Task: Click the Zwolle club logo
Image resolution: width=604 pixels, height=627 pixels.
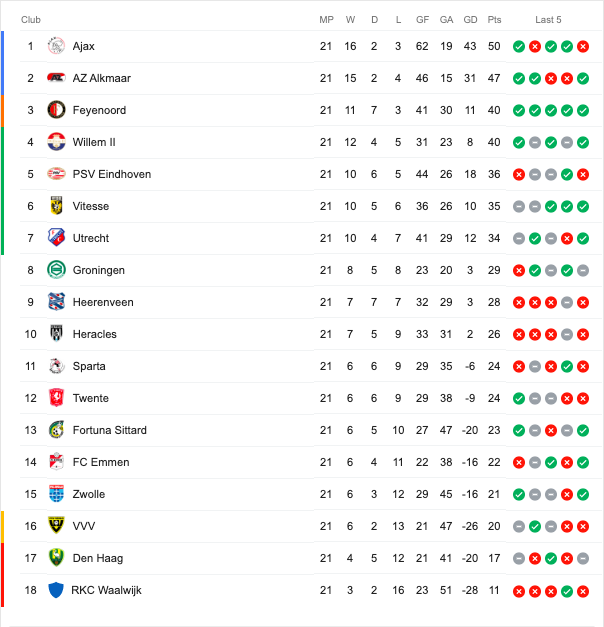Action: click(56, 494)
